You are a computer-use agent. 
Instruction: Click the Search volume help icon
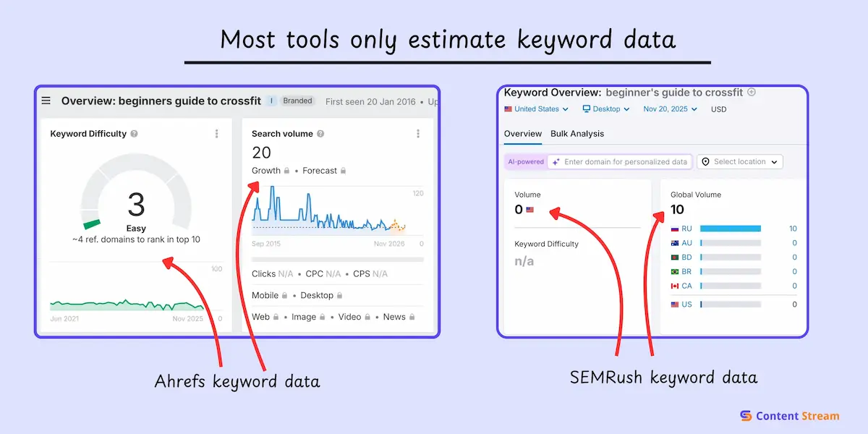320,134
